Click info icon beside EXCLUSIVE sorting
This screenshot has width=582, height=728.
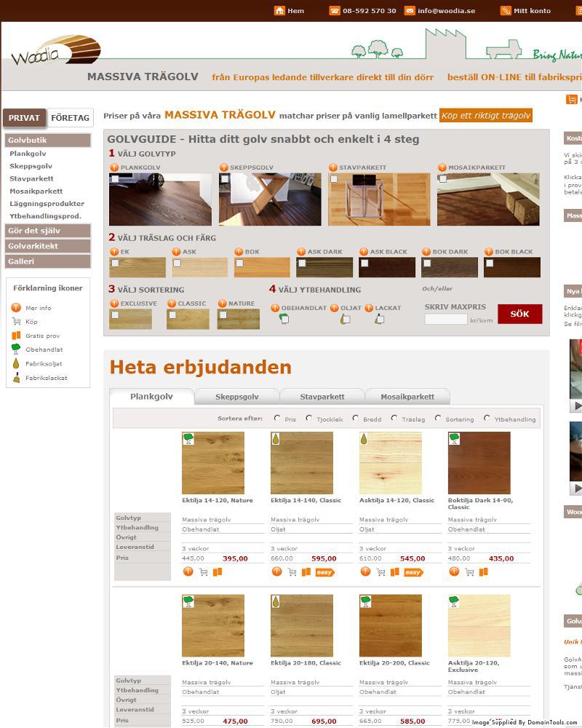(x=114, y=303)
